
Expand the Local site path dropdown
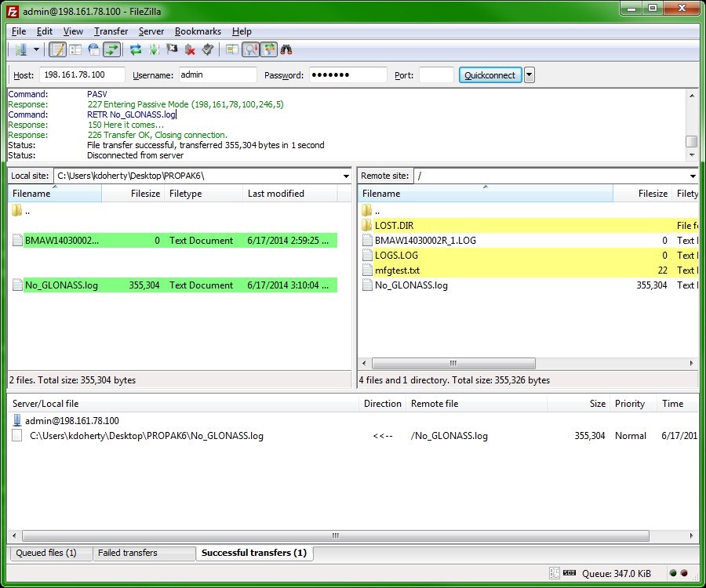point(346,176)
